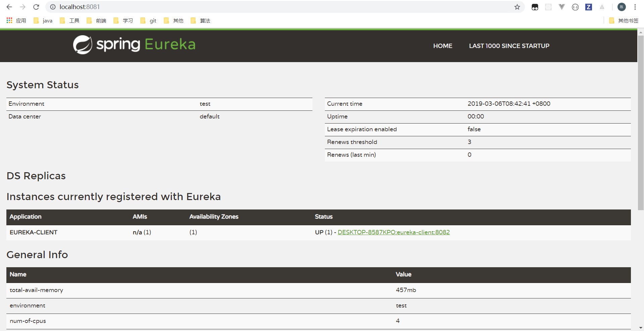Open the 算法 bookmark folder
Screen dimensions: 644x331
click(200, 20)
